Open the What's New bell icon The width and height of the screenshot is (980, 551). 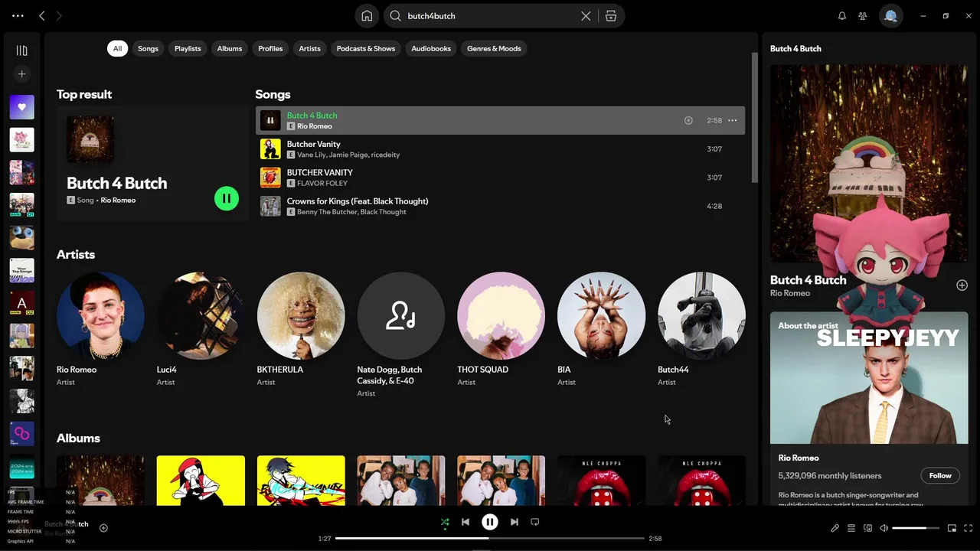tap(842, 16)
